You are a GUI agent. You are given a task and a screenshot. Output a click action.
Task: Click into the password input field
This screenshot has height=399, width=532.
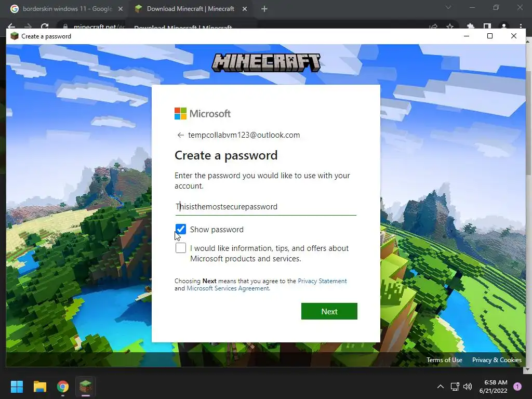click(x=265, y=207)
